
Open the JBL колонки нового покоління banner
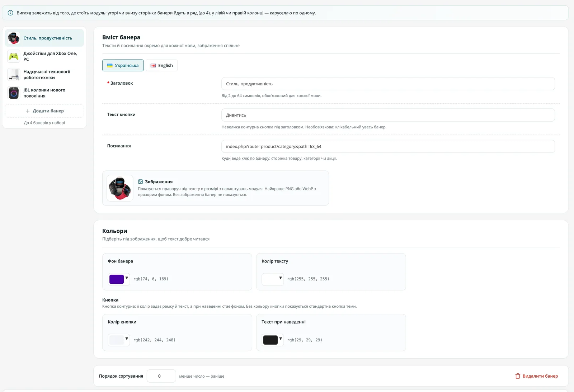click(x=44, y=93)
